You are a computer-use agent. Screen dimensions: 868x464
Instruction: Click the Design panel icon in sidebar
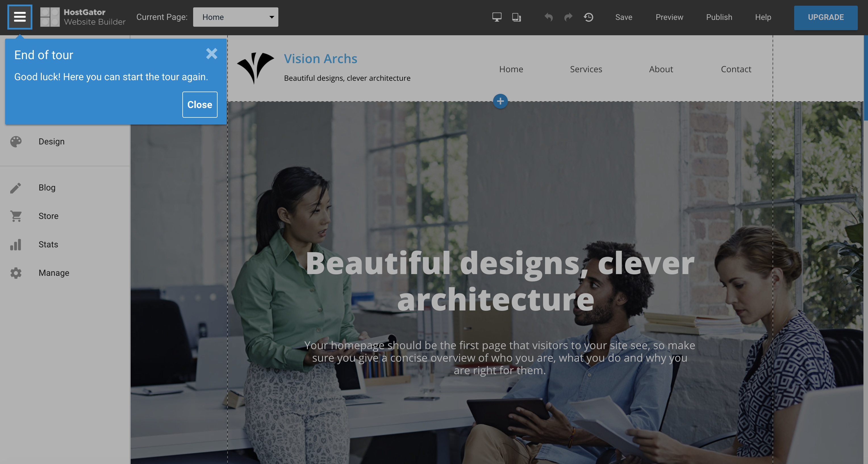click(x=16, y=141)
